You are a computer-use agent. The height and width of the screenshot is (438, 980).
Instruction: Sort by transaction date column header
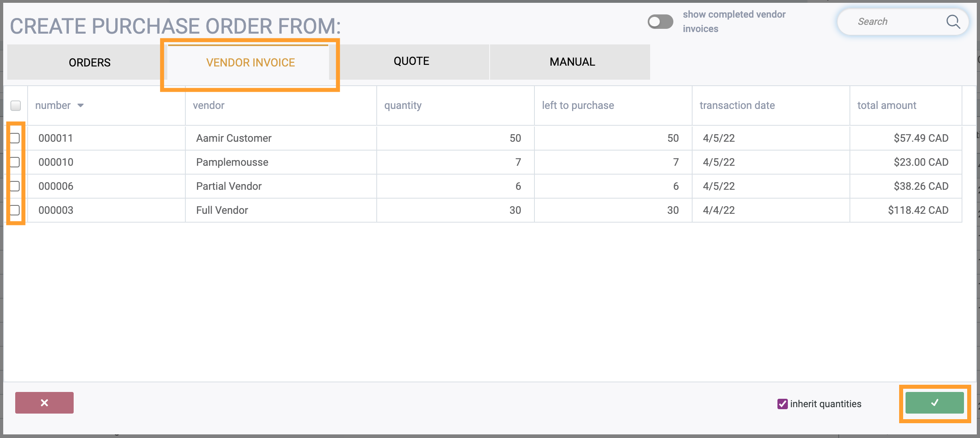[x=737, y=105]
